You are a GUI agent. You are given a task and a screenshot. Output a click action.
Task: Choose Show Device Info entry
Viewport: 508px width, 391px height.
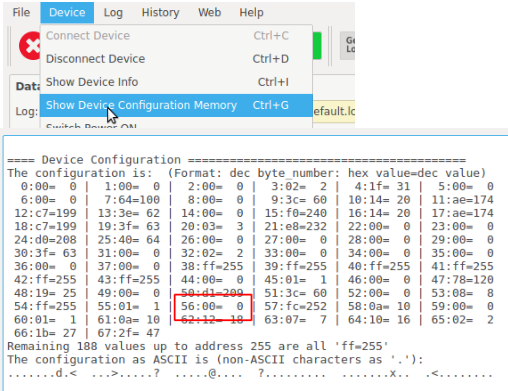tap(176, 82)
